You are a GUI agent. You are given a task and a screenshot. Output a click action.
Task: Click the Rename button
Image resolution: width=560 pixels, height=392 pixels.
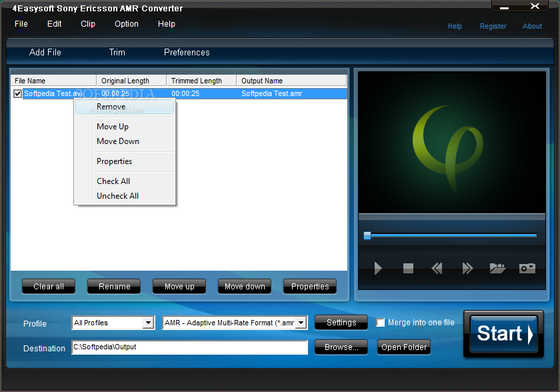(114, 286)
